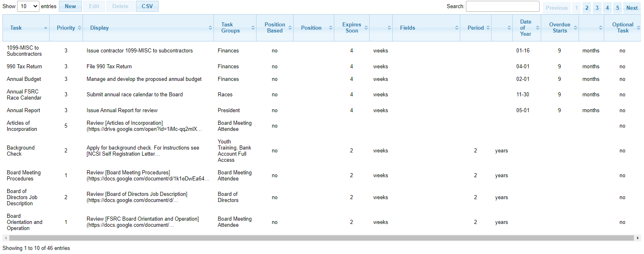
Task: Jump to pagination page 3
Action: [x=597, y=8]
